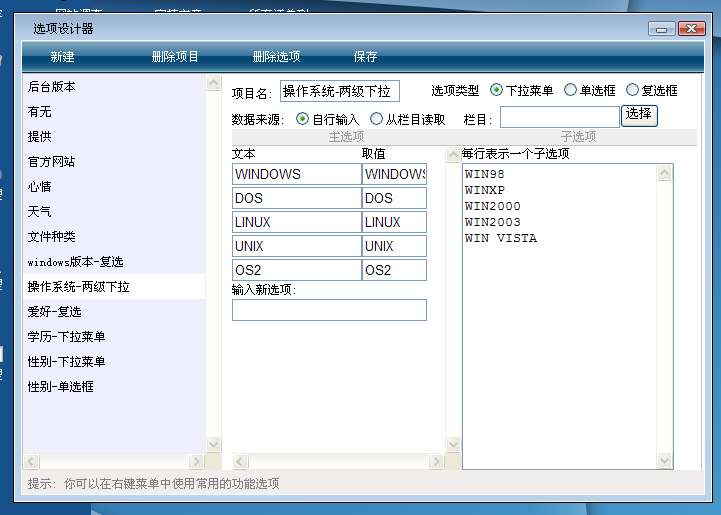
Task: Click main options panel scroll down arrow
Action: 453,444
